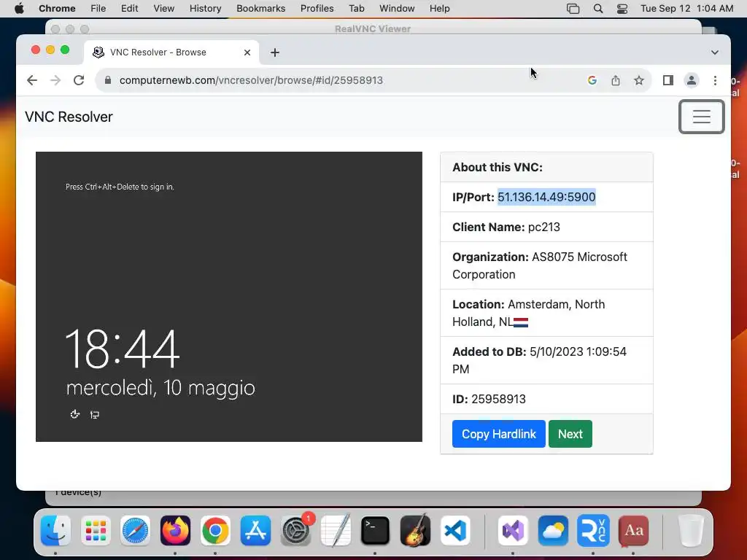Viewport: 747px width, 560px height.
Task: Open the Chrome profile avatar
Action: 692,80
